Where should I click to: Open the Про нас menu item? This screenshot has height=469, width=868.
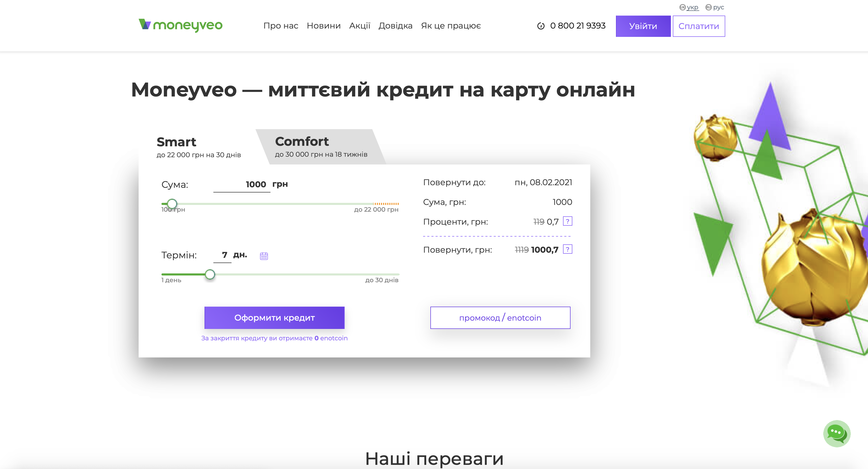(x=281, y=26)
